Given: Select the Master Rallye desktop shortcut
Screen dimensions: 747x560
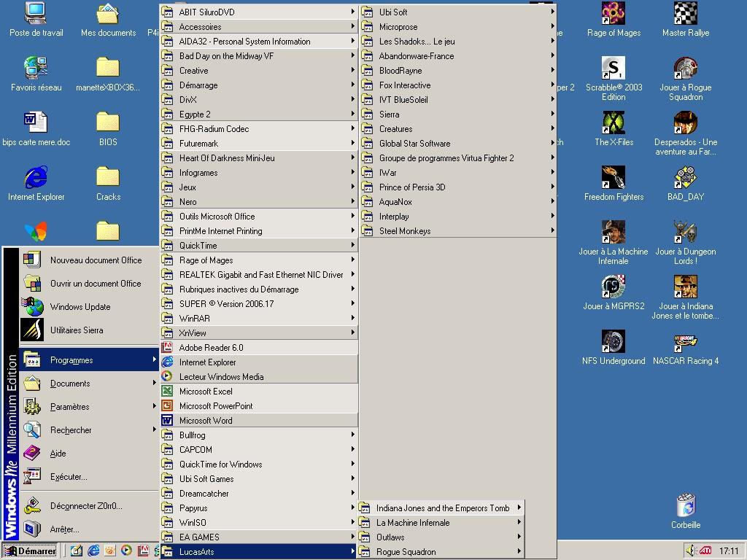Looking at the screenshot, I should click(686, 20).
